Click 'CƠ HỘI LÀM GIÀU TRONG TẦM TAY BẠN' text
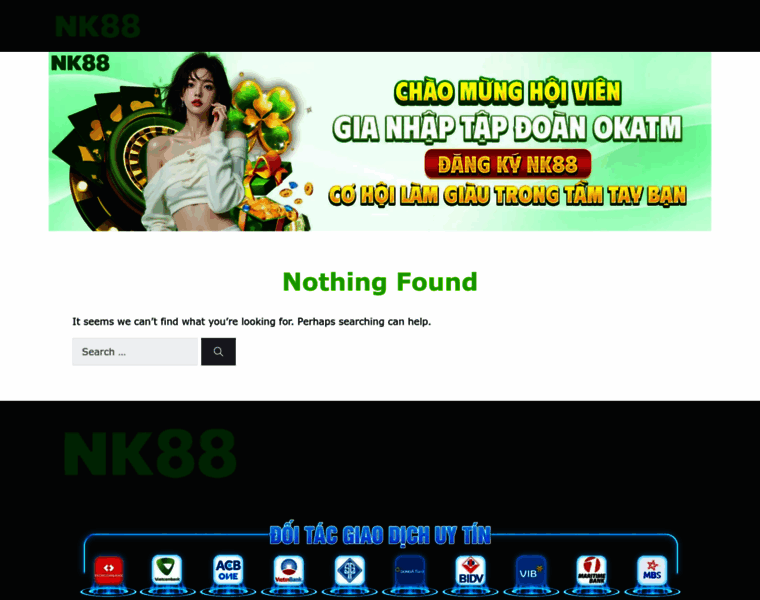 tap(507, 195)
